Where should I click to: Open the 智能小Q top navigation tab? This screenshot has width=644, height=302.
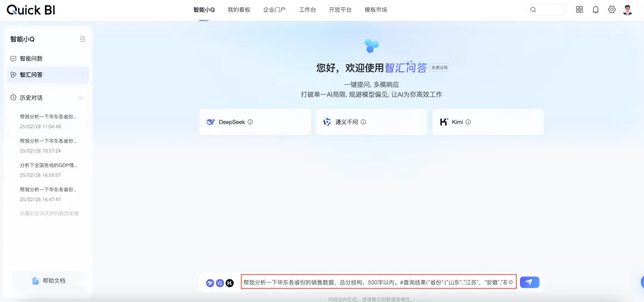204,10
